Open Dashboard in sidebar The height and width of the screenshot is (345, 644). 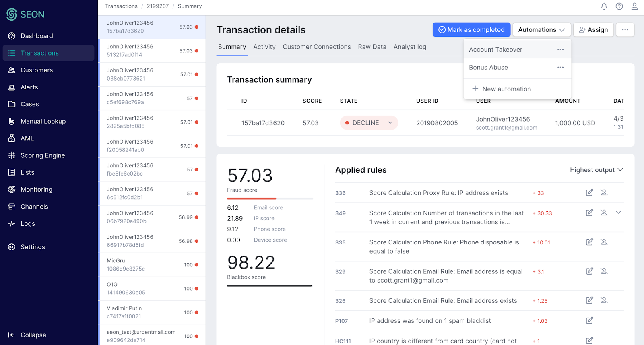click(x=48, y=36)
